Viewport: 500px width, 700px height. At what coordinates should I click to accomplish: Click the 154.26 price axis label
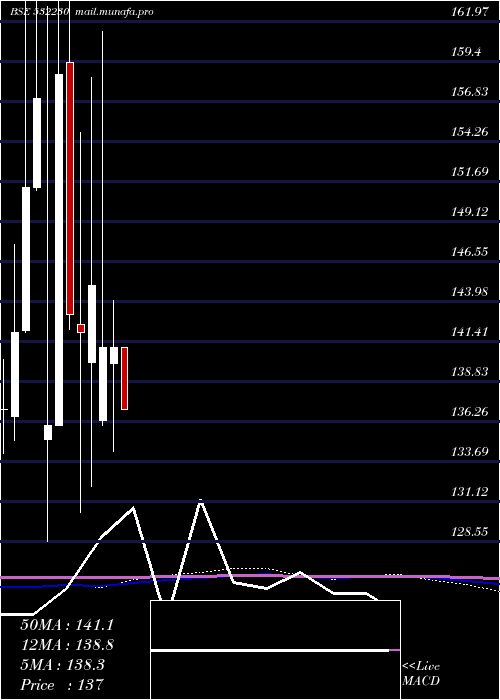[x=470, y=132]
